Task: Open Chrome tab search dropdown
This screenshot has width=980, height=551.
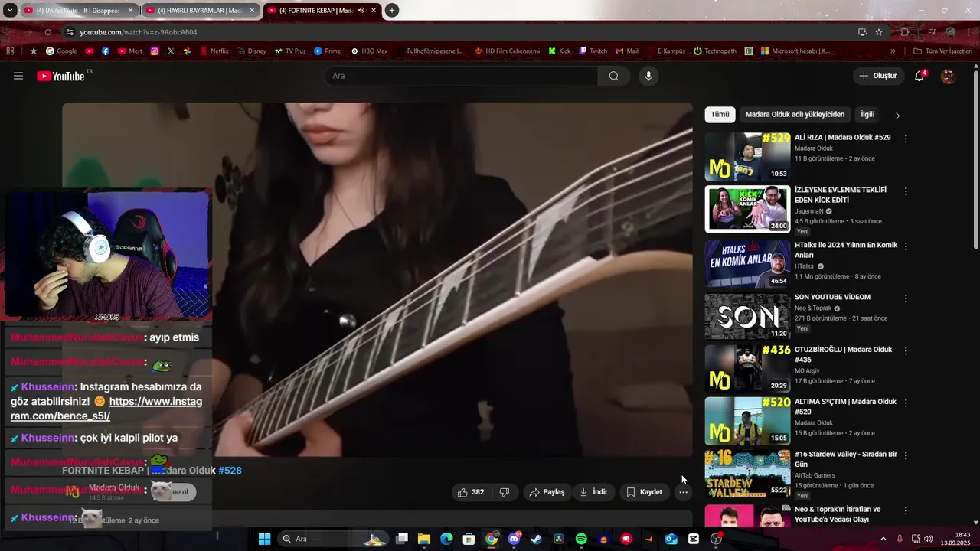Action: click(x=10, y=11)
